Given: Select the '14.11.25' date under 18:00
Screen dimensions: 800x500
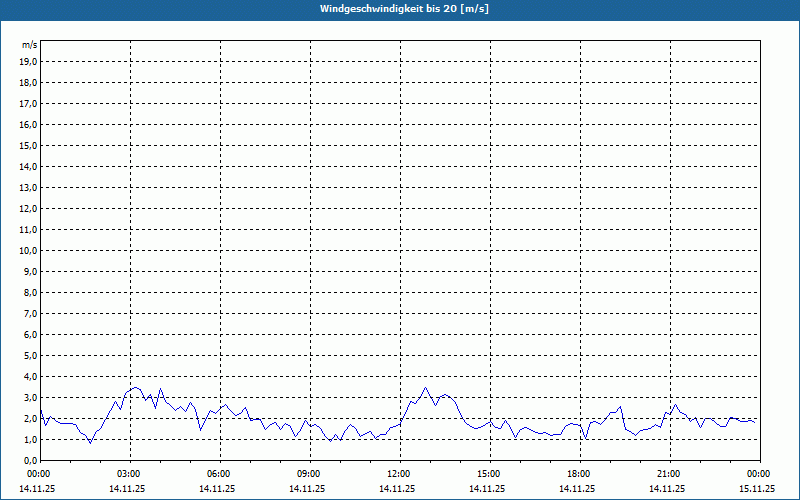Looking at the screenshot, I should [x=577, y=488].
